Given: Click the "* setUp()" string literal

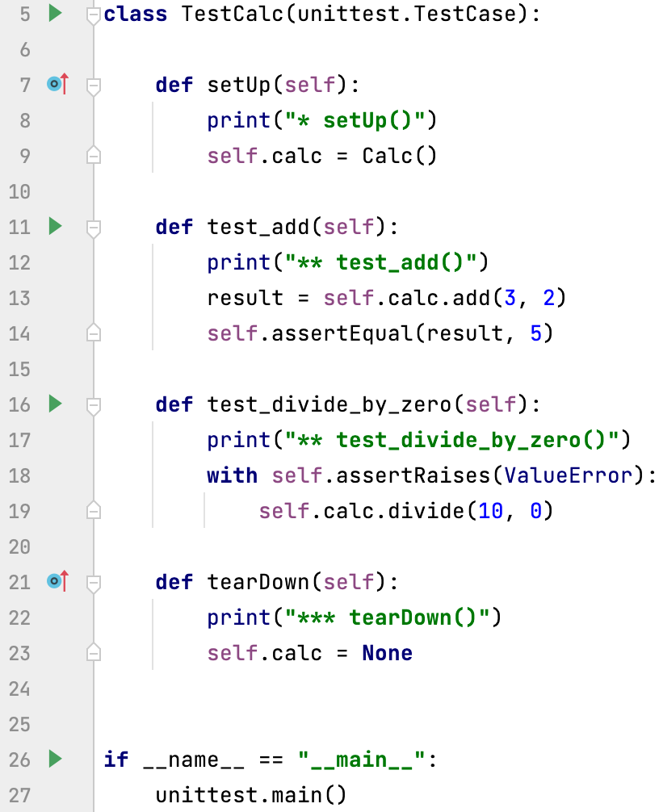Looking at the screenshot, I should 355,120.
